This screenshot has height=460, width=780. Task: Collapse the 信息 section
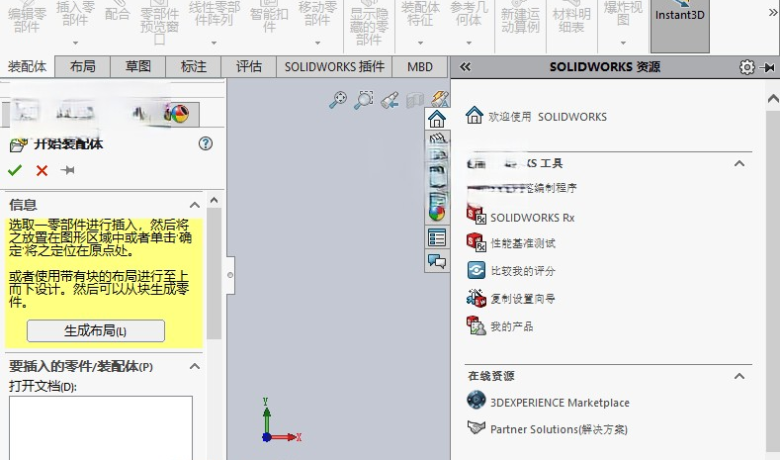coord(195,205)
